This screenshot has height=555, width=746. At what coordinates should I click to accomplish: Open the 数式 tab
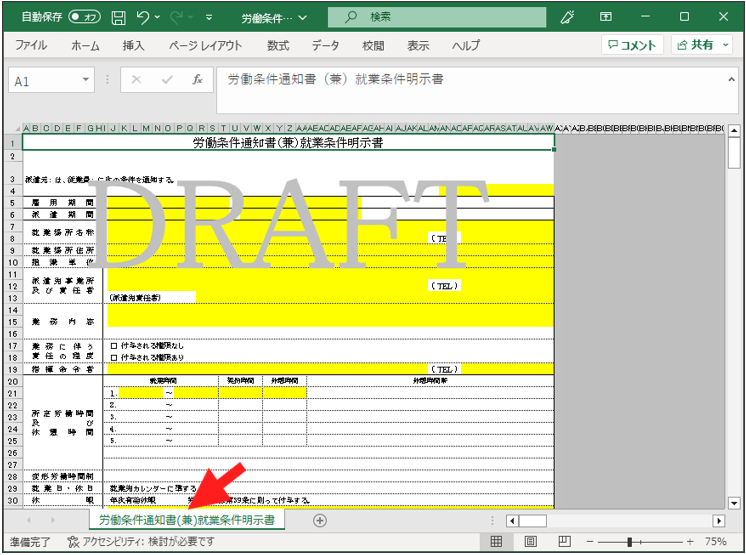pyautogui.click(x=278, y=45)
